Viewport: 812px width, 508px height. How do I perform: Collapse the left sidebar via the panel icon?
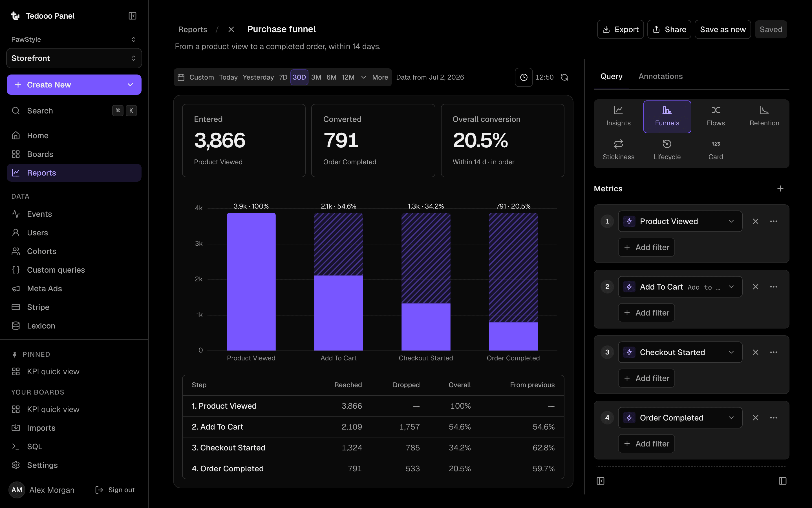pos(132,16)
